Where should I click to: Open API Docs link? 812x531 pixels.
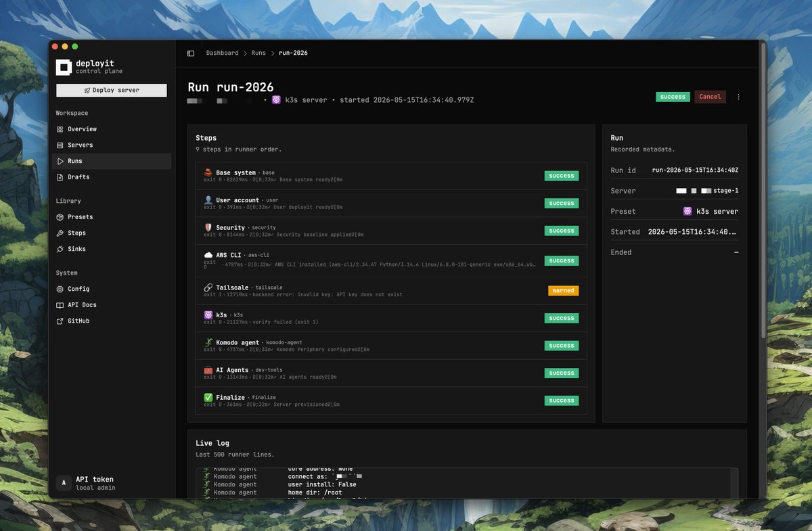tap(112, 305)
